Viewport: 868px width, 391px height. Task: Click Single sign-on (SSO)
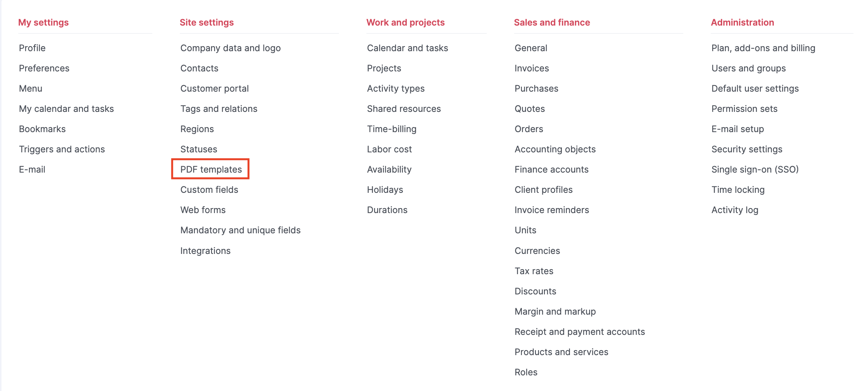755,169
